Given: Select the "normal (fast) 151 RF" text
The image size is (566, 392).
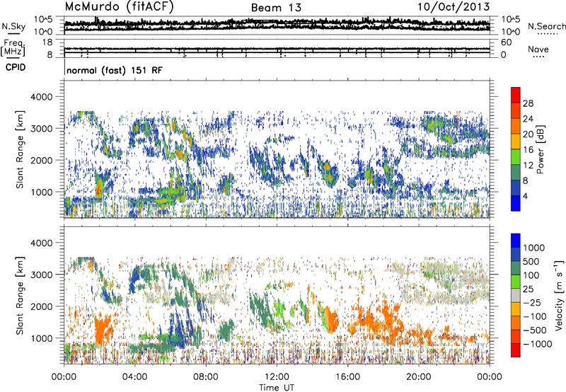Looking at the screenshot, I should (x=115, y=70).
